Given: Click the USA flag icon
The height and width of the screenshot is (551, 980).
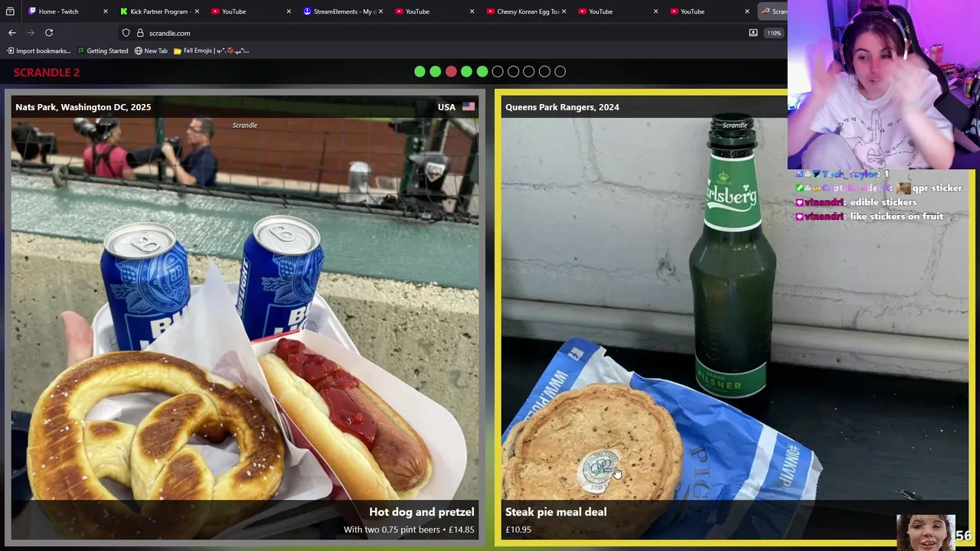Looking at the screenshot, I should [x=469, y=107].
